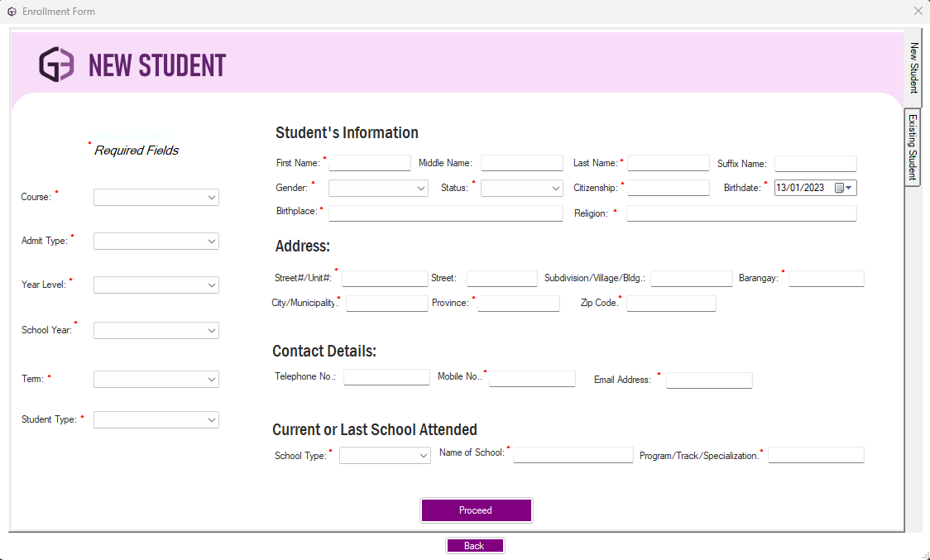Click the Religion input field
This screenshot has width=930, height=560.
[741, 213]
